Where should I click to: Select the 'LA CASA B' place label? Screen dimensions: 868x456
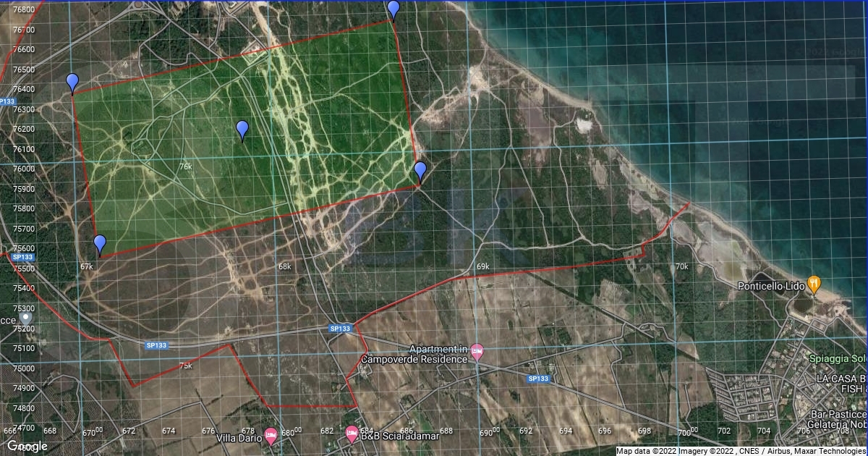click(x=841, y=379)
